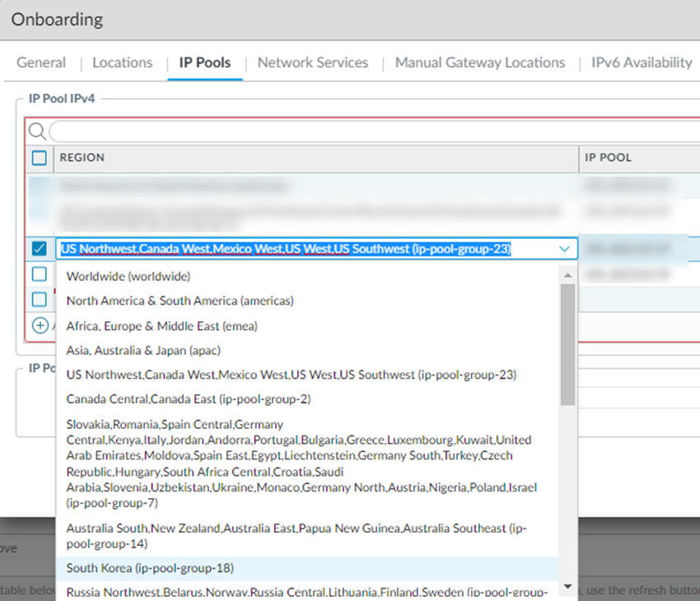700x601 pixels.
Task: Open the Network Services tab
Action: click(313, 63)
